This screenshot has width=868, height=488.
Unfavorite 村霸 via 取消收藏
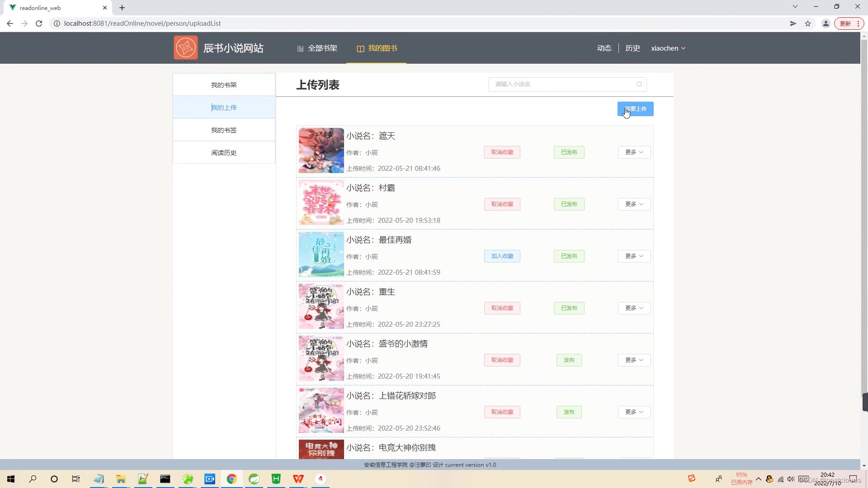pos(502,204)
